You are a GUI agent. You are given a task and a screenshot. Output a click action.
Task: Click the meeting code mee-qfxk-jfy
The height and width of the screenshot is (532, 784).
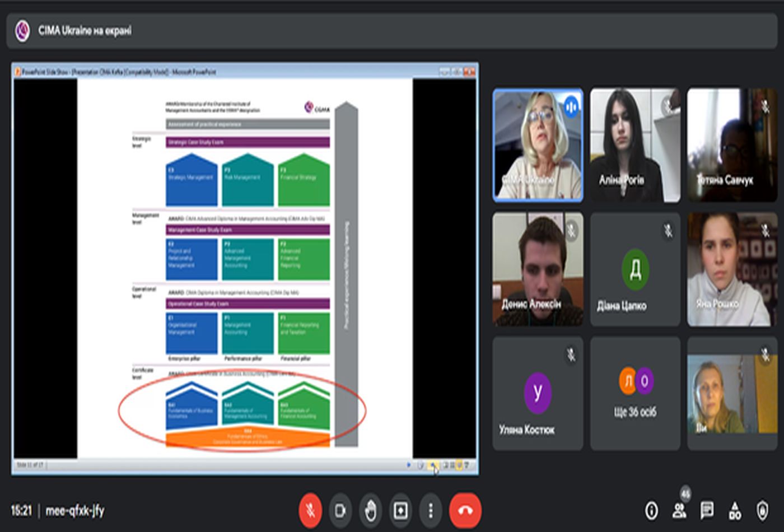pos(75,511)
